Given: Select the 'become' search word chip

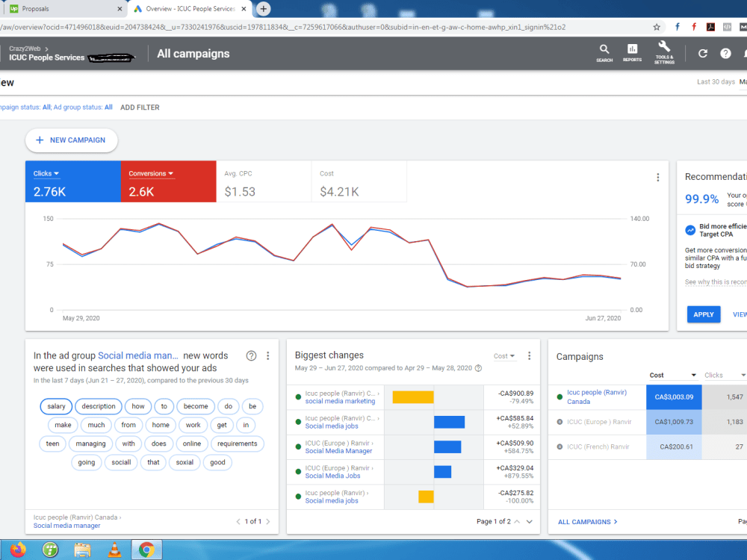Looking at the screenshot, I should (196, 406).
